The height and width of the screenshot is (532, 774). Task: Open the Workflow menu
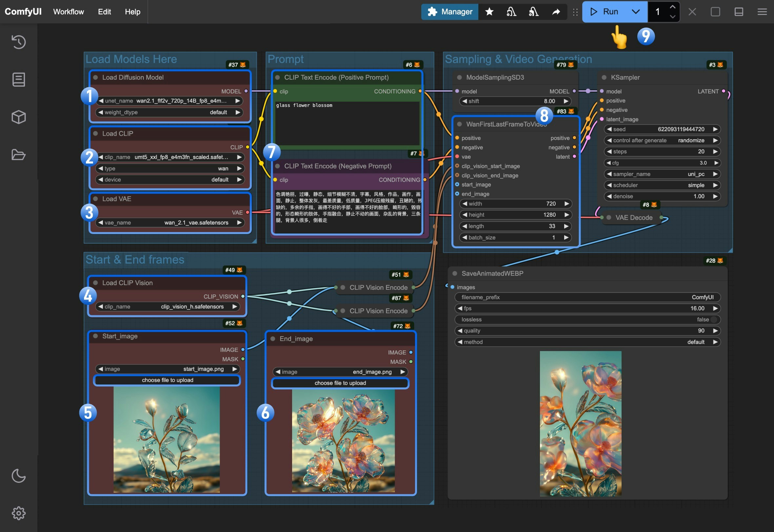[68, 12]
